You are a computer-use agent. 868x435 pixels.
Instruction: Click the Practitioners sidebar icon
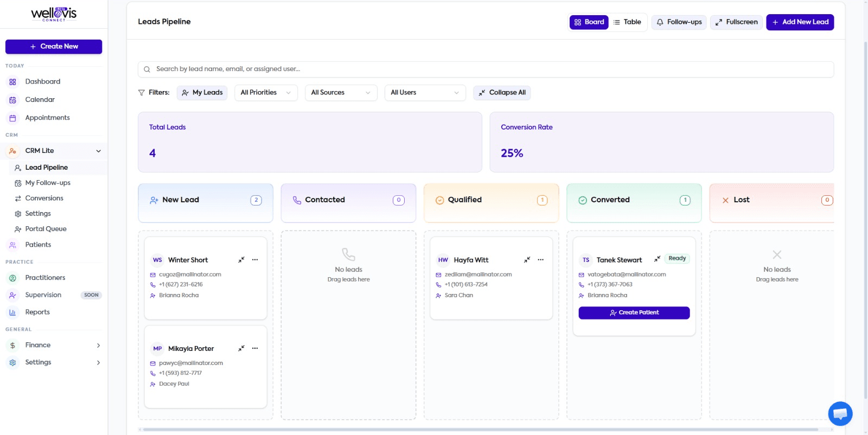12,278
